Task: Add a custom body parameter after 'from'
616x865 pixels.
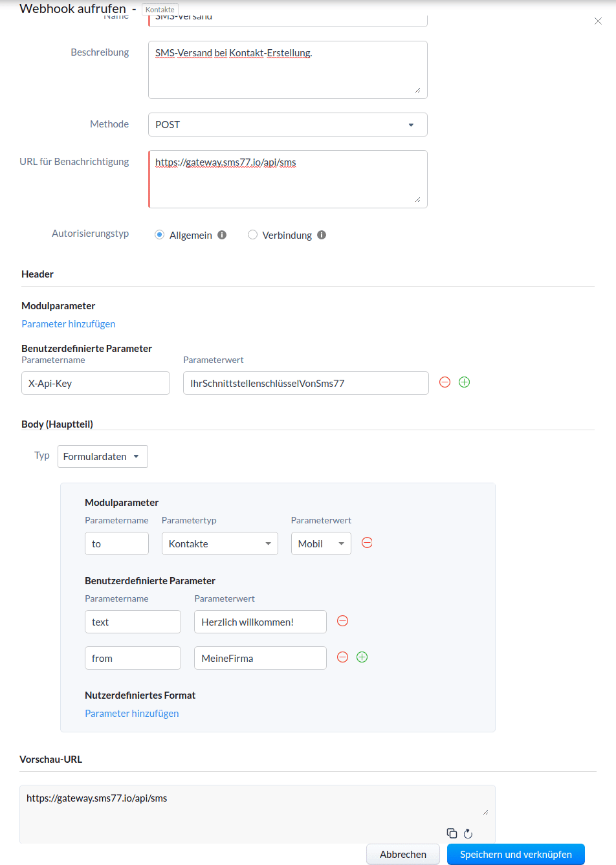Action: [362, 657]
